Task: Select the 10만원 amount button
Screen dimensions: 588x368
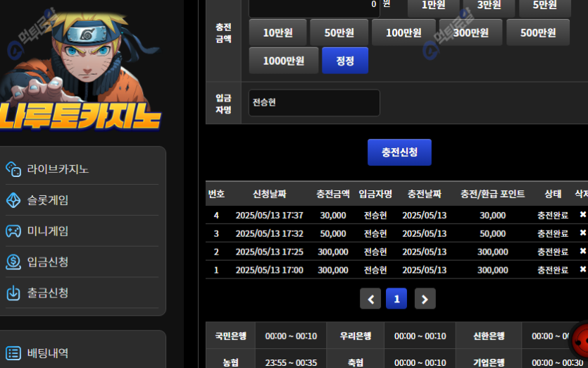Action: coord(278,32)
